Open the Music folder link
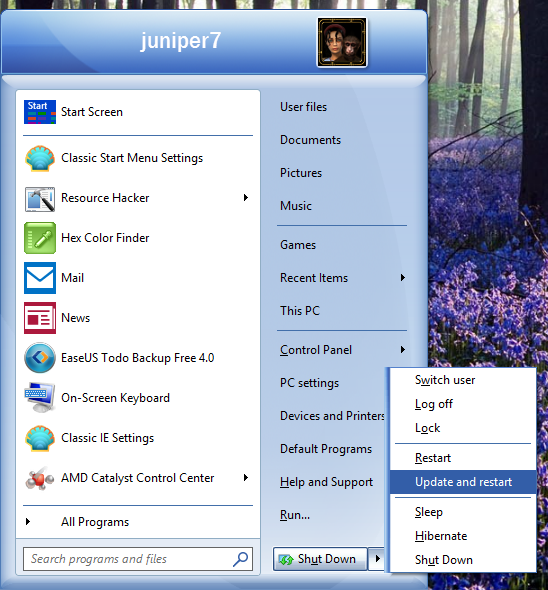 point(296,206)
